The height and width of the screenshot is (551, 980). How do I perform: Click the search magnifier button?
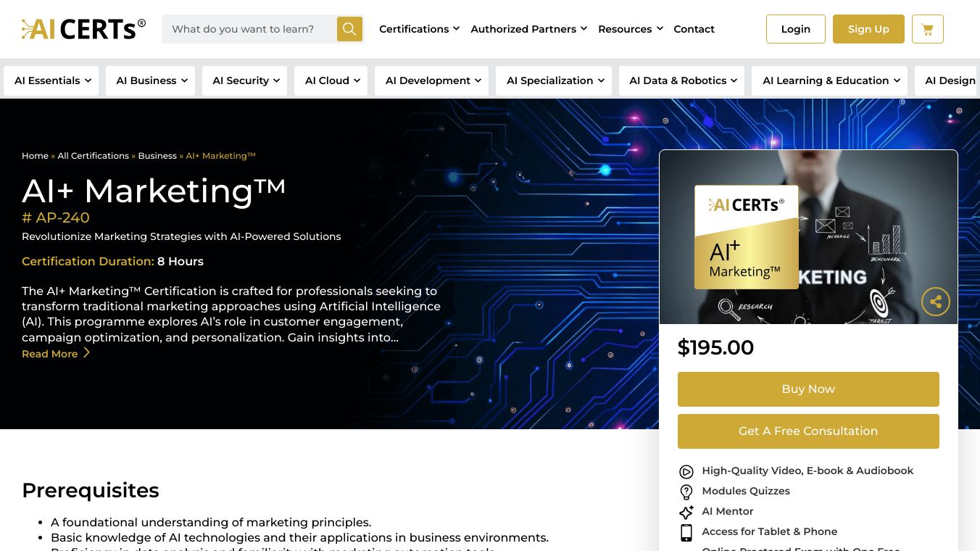coord(349,29)
